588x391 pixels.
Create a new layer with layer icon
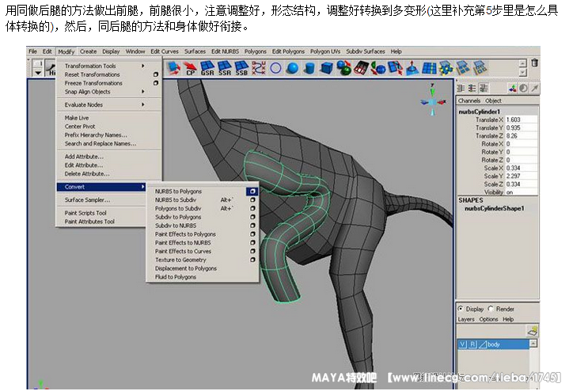[533, 331]
